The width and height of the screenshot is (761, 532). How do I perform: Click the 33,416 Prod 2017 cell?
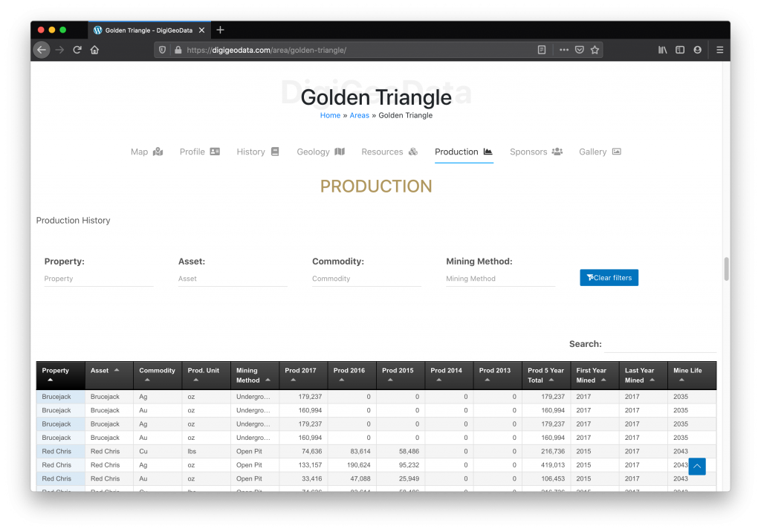tap(303, 479)
